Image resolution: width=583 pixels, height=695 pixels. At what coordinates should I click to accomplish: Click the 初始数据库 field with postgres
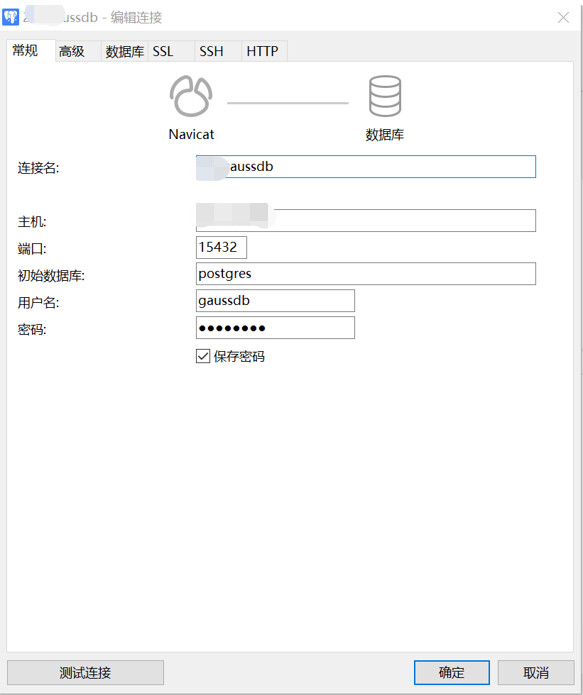click(x=366, y=273)
